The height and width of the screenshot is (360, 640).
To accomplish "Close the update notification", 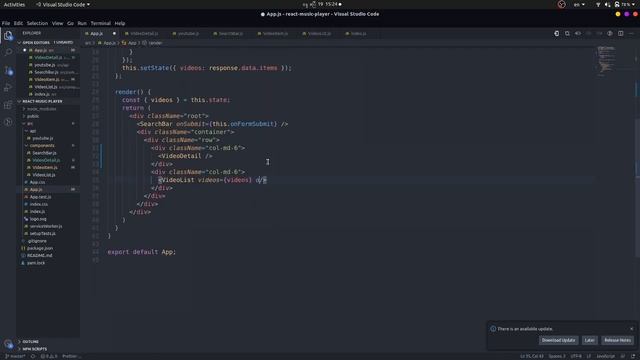I will [x=631, y=329].
